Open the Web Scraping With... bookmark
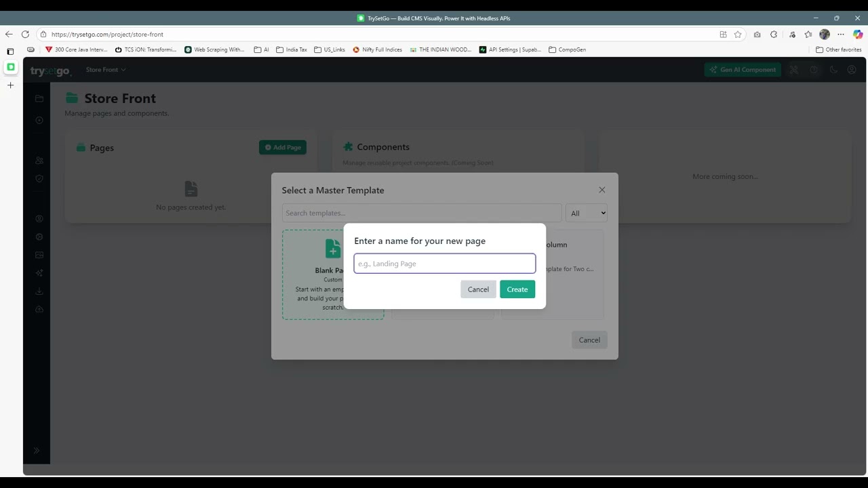The width and height of the screenshot is (868, 488). pyautogui.click(x=215, y=49)
